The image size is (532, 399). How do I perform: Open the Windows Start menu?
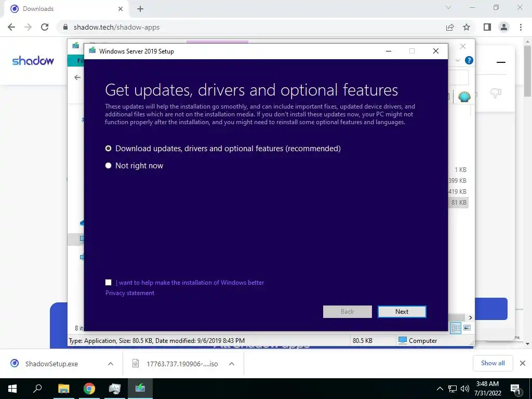tap(12, 389)
